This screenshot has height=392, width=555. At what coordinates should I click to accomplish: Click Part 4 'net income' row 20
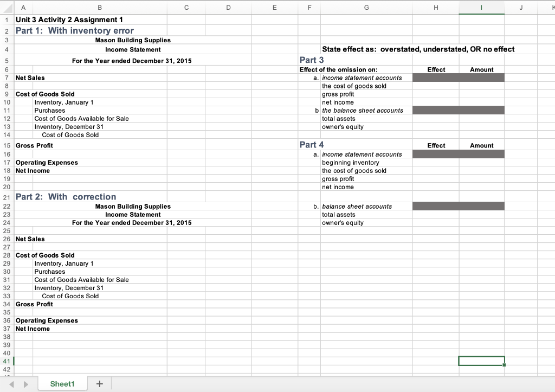point(338,187)
